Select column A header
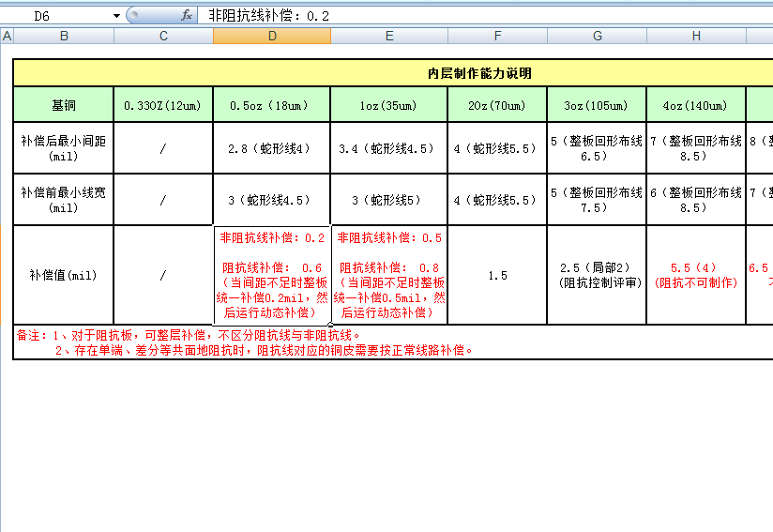This screenshot has width=773, height=532. tap(7, 36)
